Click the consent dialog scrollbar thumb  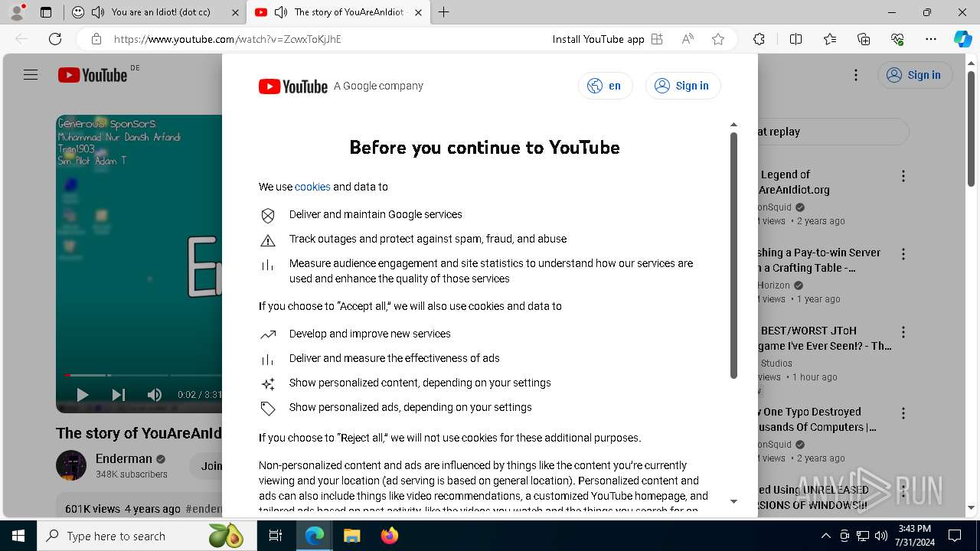(733, 256)
